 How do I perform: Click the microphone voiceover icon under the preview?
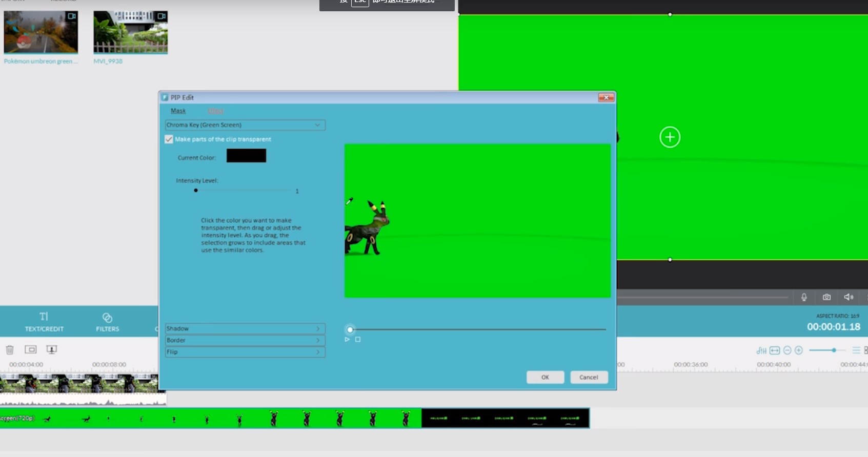point(804,297)
